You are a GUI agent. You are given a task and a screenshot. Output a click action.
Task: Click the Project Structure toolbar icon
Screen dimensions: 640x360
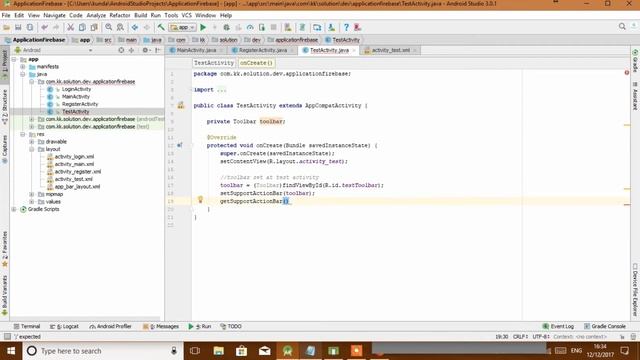tap(317, 27)
